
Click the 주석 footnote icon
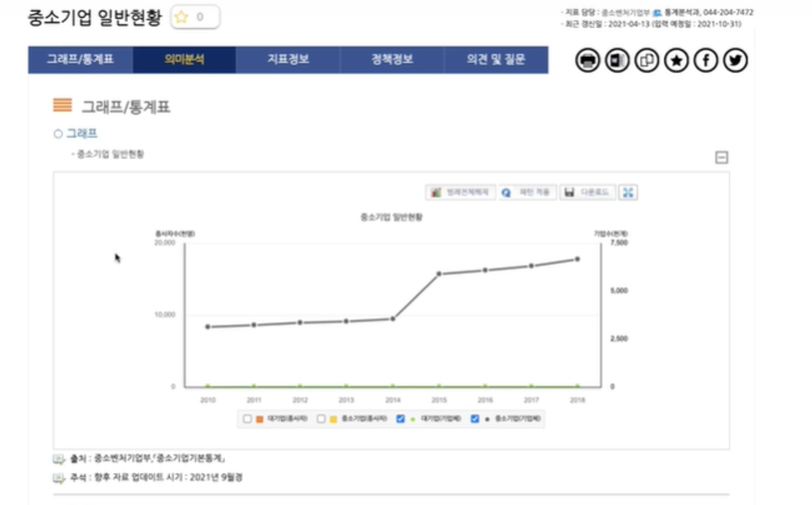point(59,478)
